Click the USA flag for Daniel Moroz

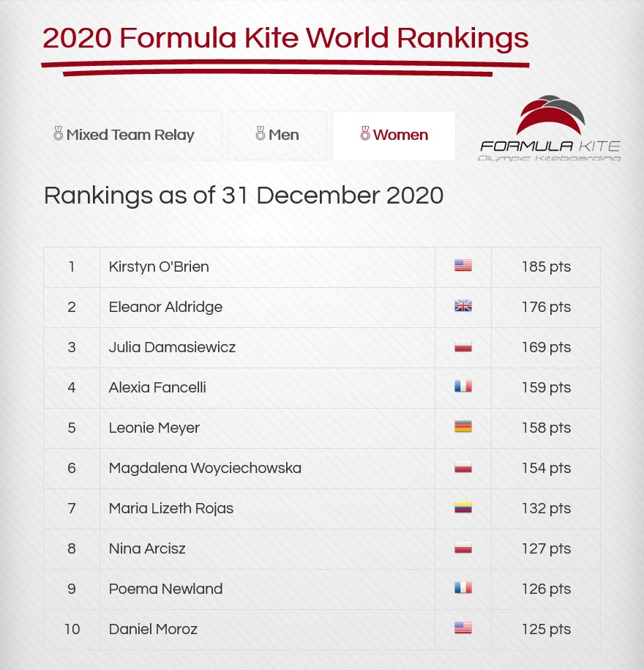click(463, 628)
